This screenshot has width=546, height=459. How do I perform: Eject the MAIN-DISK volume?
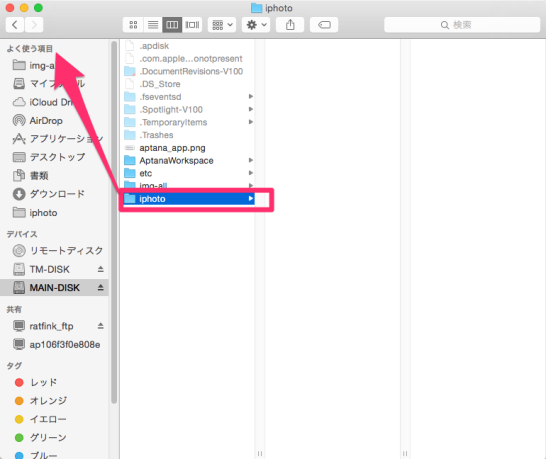coord(101,288)
